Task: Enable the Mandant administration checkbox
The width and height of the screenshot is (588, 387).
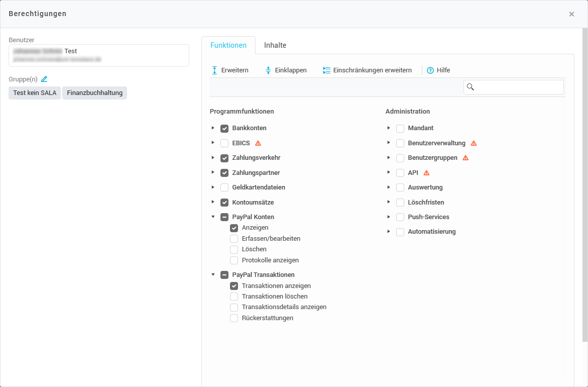Action: [400, 128]
